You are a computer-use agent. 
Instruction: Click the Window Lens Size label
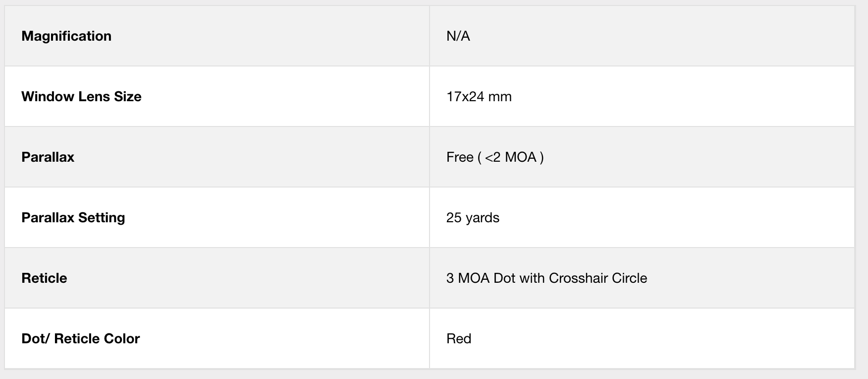click(x=81, y=97)
